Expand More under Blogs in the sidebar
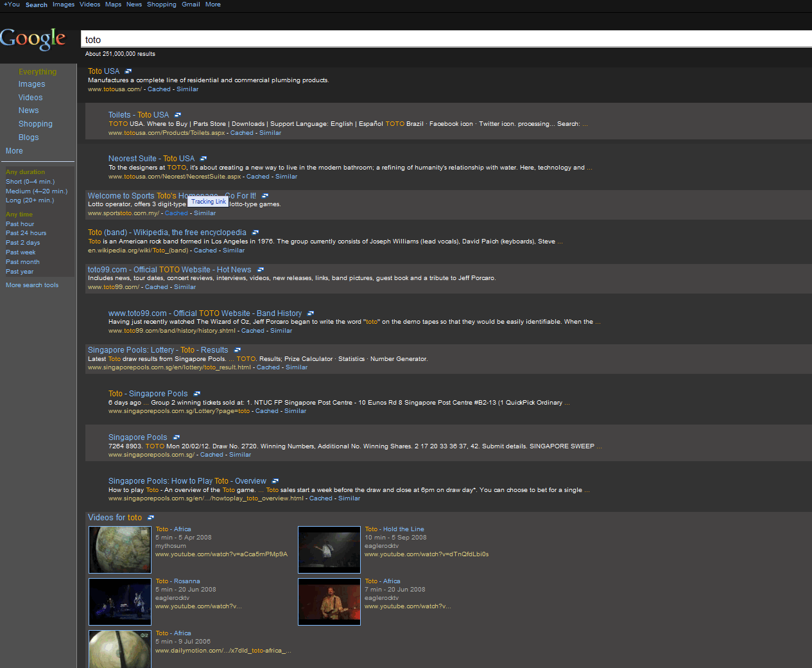The width and height of the screenshot is (812, 668). coord(14,151)
